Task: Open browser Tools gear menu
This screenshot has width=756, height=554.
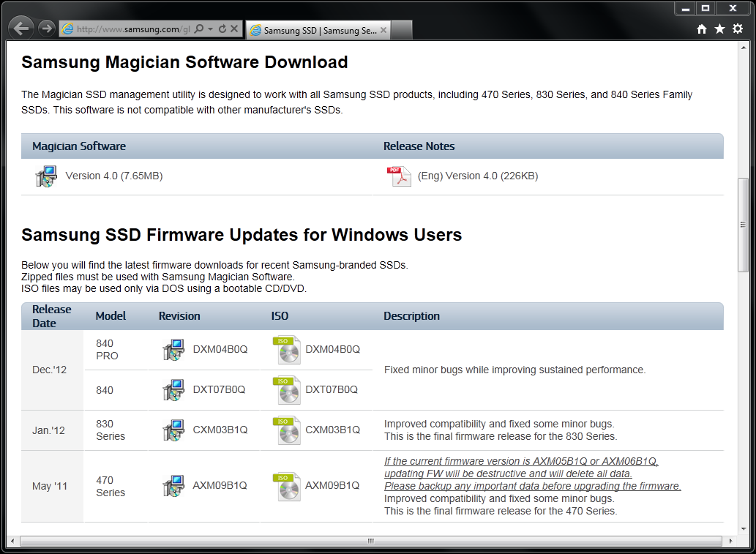Action: [x=738, y=29]
